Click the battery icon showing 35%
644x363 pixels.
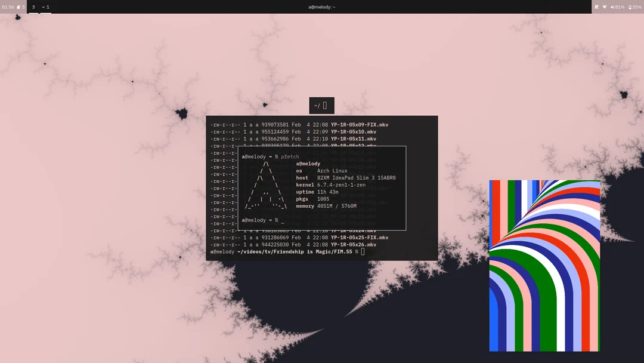[630, 7]
